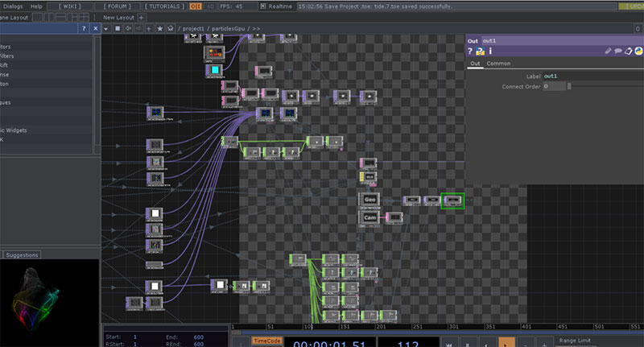Viewport: 644px width, 347px height.
Task: Go back in network history
Action: [x=128, y=28]
